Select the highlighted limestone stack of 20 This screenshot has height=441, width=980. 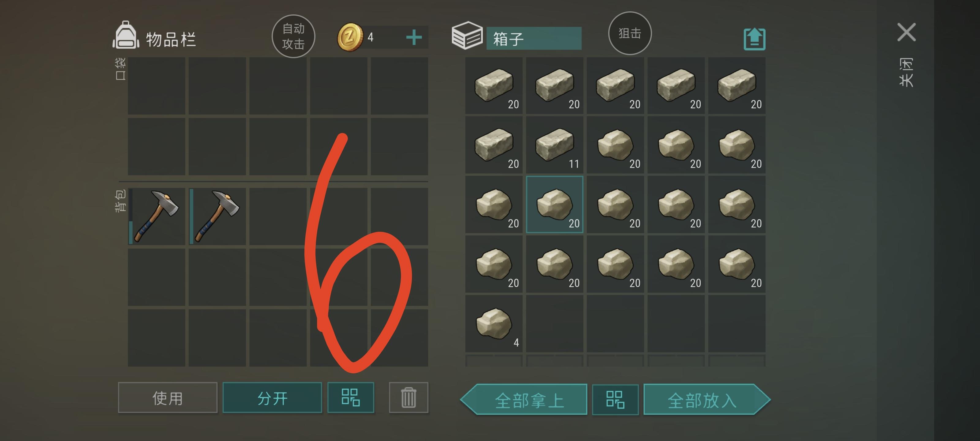point(555,205)
